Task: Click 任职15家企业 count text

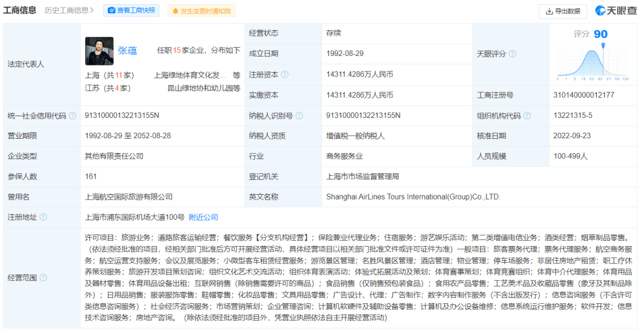Action: [x=180, y=51]
